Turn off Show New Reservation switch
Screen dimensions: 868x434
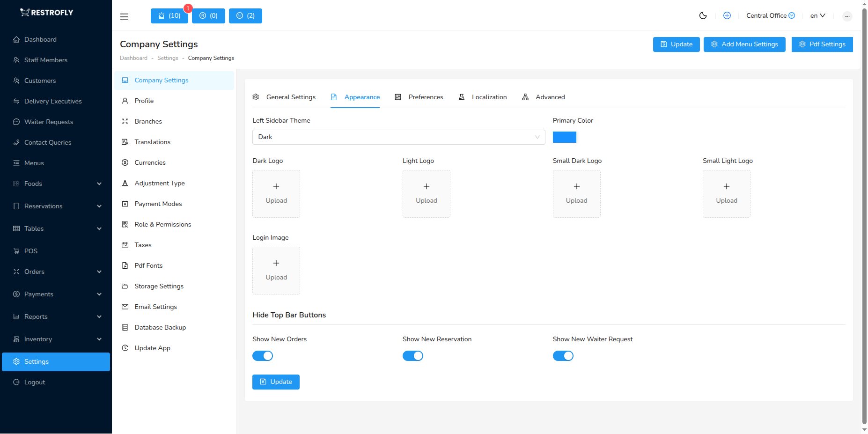click(x=412, y=356)
